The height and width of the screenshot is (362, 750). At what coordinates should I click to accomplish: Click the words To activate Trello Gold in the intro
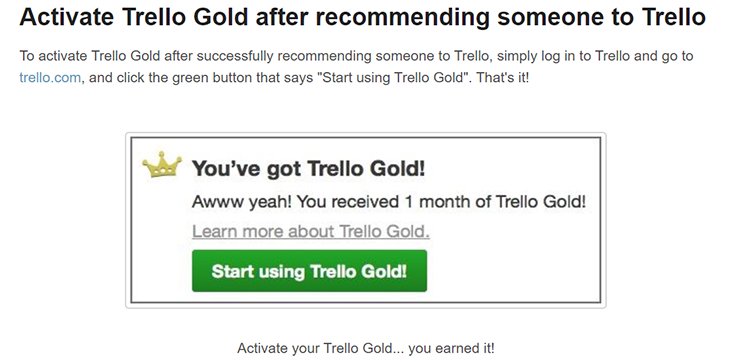pos(90,56)
